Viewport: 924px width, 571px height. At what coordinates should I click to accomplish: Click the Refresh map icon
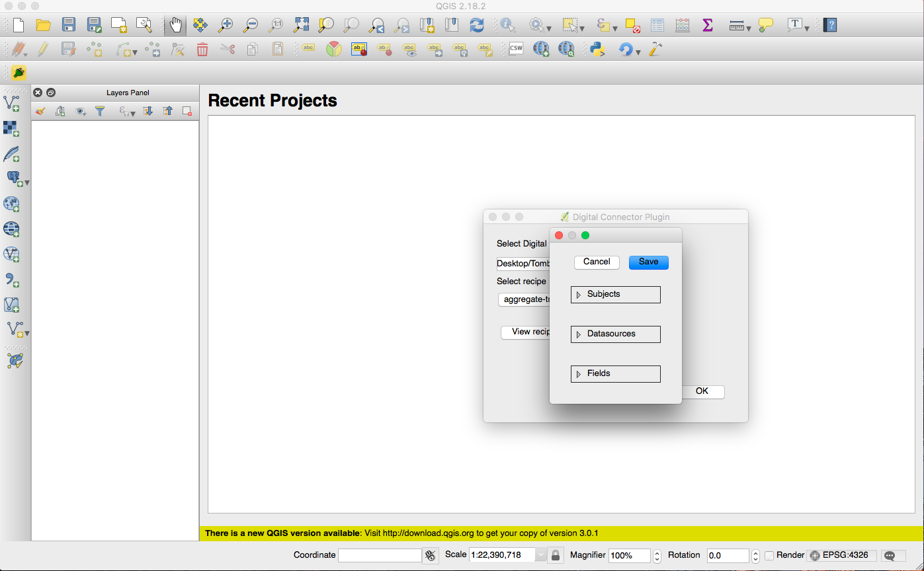click(x=476, y=25)
